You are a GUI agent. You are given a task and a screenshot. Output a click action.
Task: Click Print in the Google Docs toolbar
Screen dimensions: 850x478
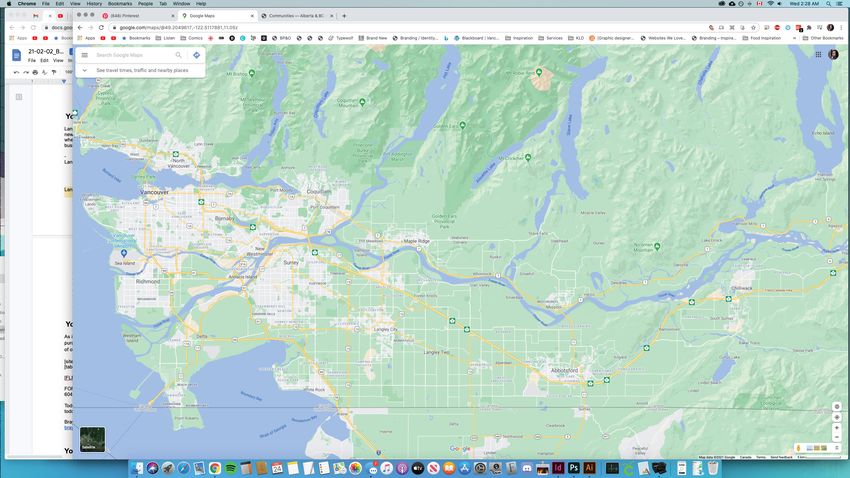[35, 72]
